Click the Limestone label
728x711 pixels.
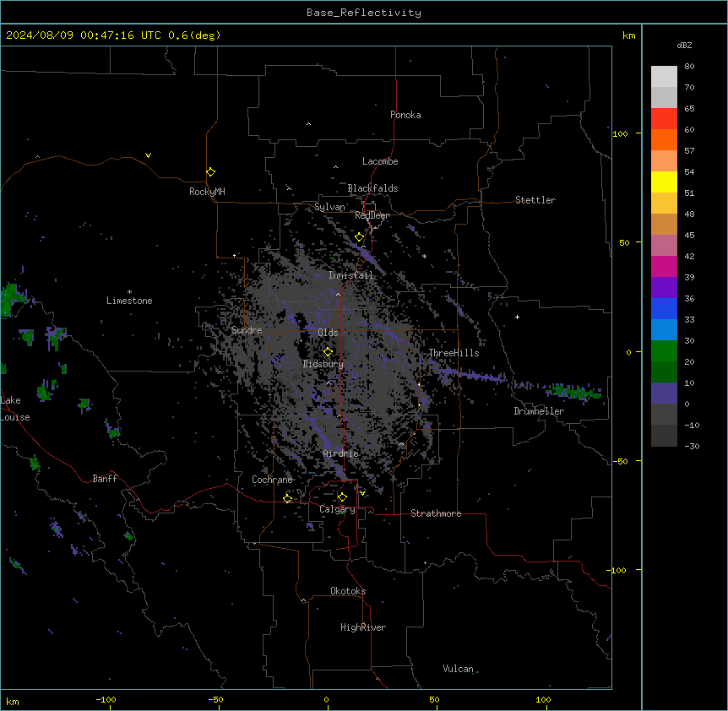click(129, 301)
